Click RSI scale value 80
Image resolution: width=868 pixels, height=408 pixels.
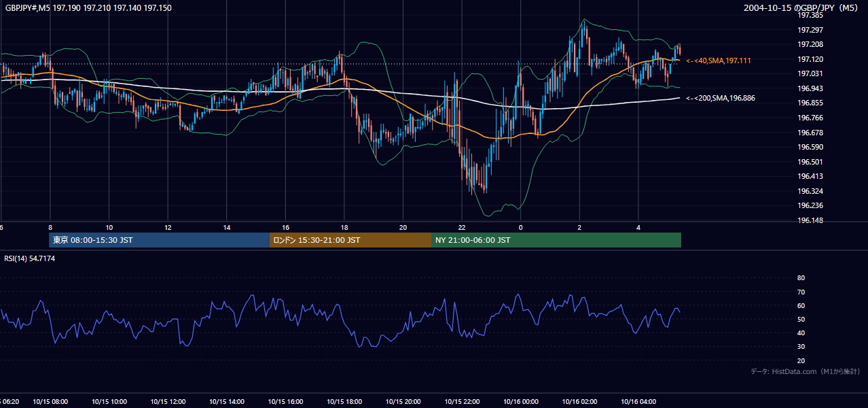(x=801, y=278)
